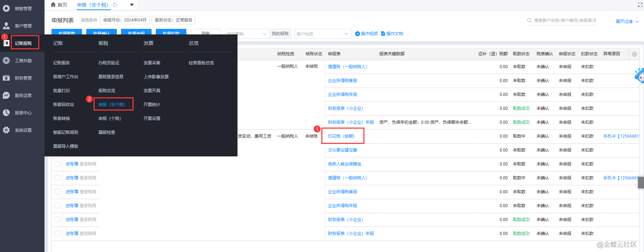
Task: Click the 销售管理 sidebar icon
Action: (x=6, y=8)
